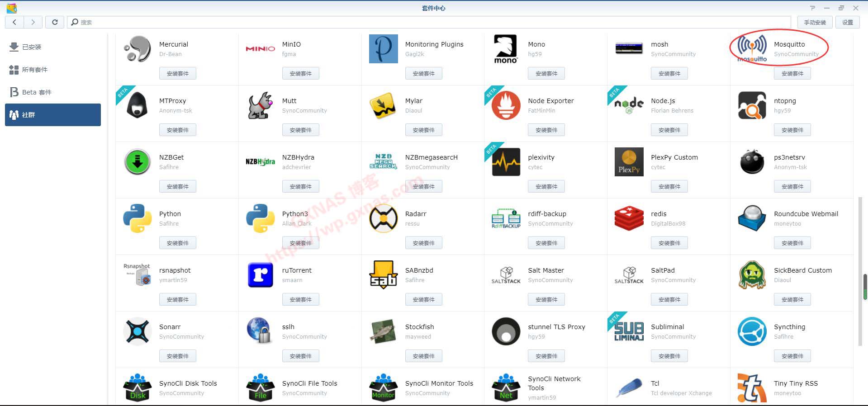Viewport: 868px width, 406px height.
Task: Open the MTProxy package icon
Action: click(138, 105)
